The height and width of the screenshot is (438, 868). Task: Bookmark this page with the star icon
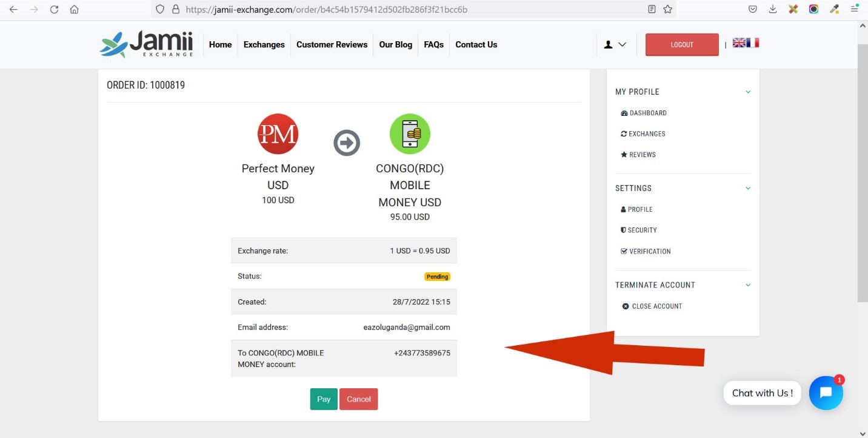point(667,9)
